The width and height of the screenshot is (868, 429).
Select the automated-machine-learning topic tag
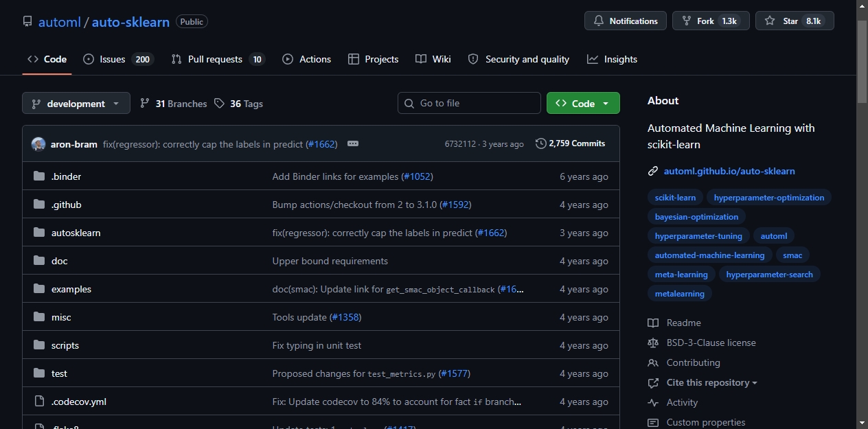[x=709, y=255]
